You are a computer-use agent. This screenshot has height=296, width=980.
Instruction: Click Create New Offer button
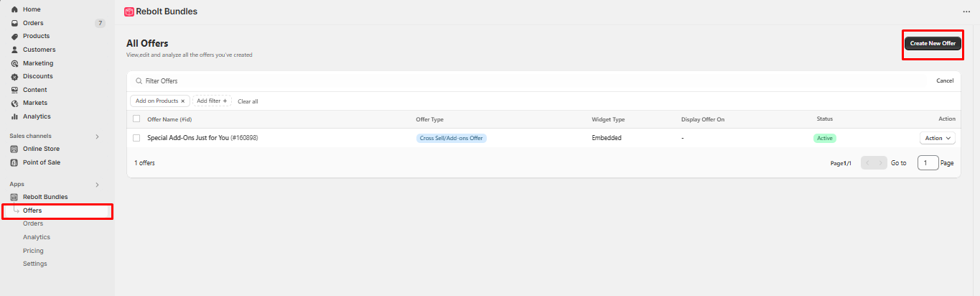(x=933, y=43)
